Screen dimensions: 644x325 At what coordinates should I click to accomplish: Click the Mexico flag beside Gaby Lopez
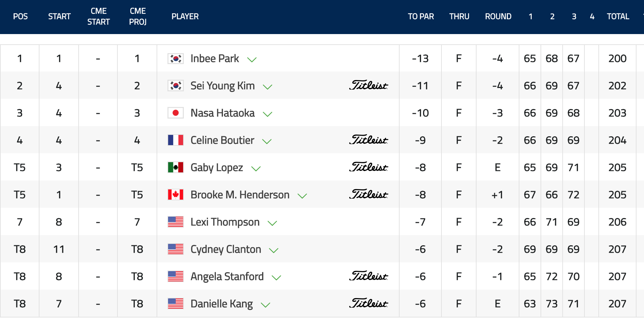[176, 167]
